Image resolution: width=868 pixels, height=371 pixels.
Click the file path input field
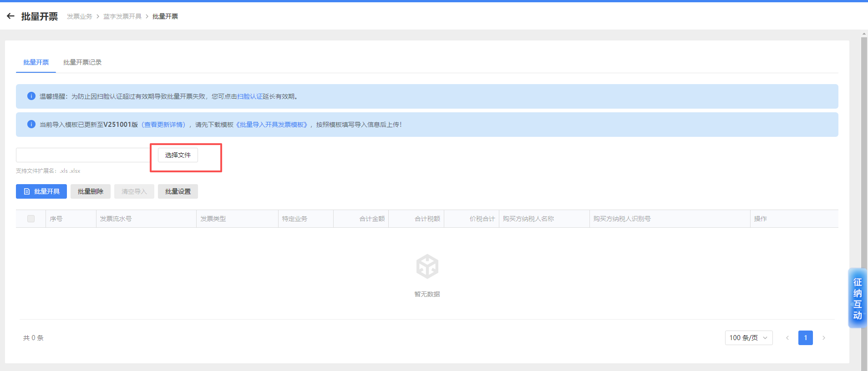[x=83, y=155]
